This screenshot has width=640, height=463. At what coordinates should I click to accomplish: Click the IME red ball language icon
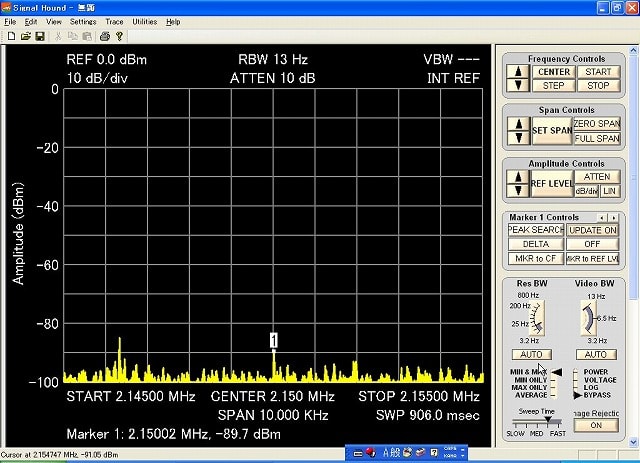[x=371, y=452]
